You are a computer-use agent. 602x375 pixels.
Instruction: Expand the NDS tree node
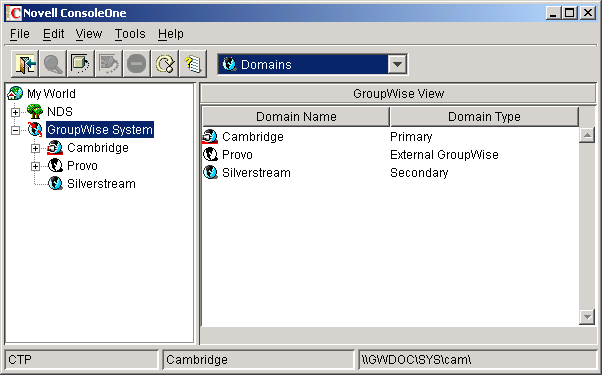tap(15, 112)
